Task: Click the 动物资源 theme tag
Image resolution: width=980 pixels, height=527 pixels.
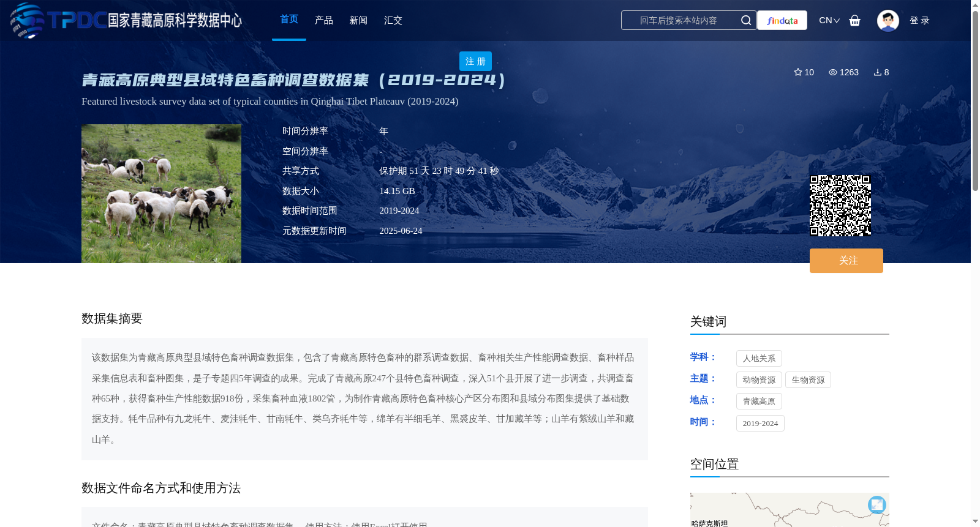Action: 759,379
